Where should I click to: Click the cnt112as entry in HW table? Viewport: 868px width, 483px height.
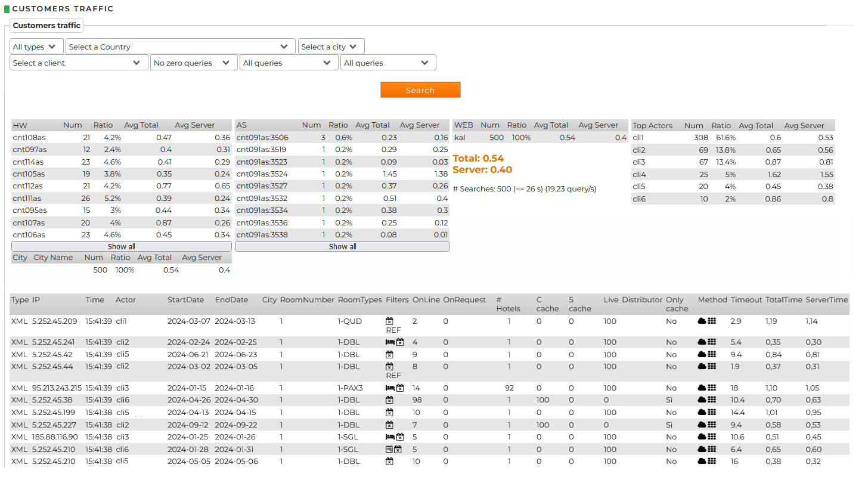[x=27, y=186]
